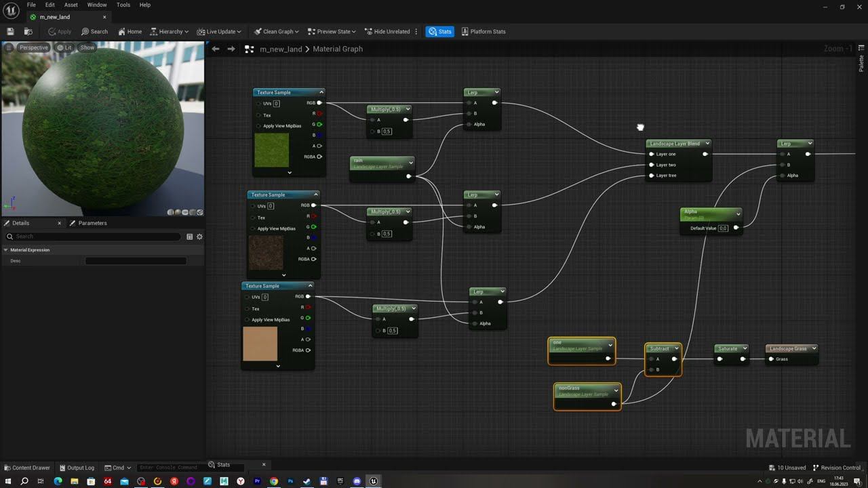Image resolution: width=868 pixels, height=488 pixels.
Task: Click the graph back navigation arrow
Action: [216, 49]
